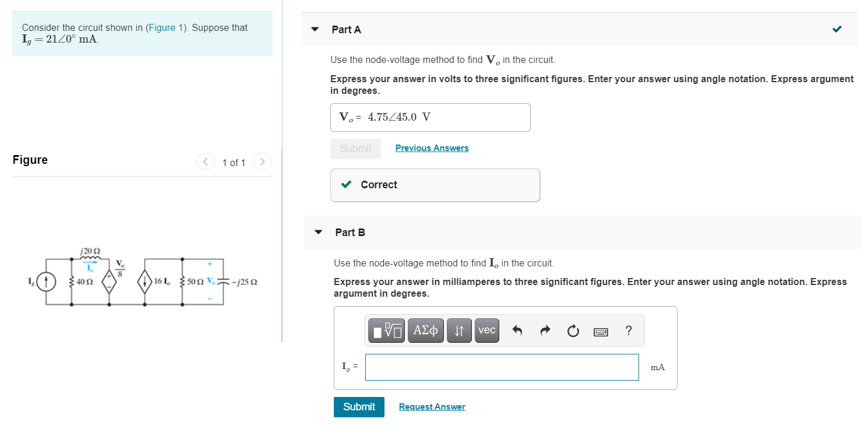The height and width of the screenshot is (436, 868).
Task: Redo the entry in answer editor
Action: (x=545, y=331)
